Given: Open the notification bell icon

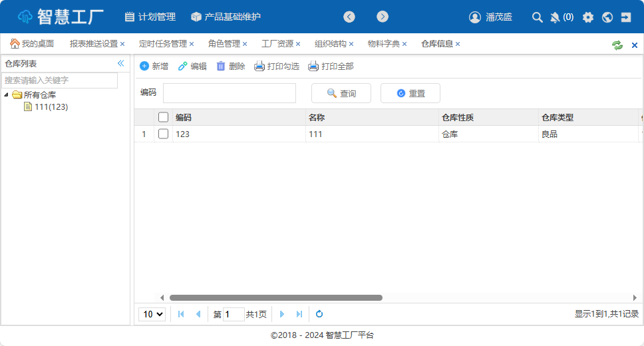Looking at the screenshot, I should pyautogui.click(x=555, y=17).
